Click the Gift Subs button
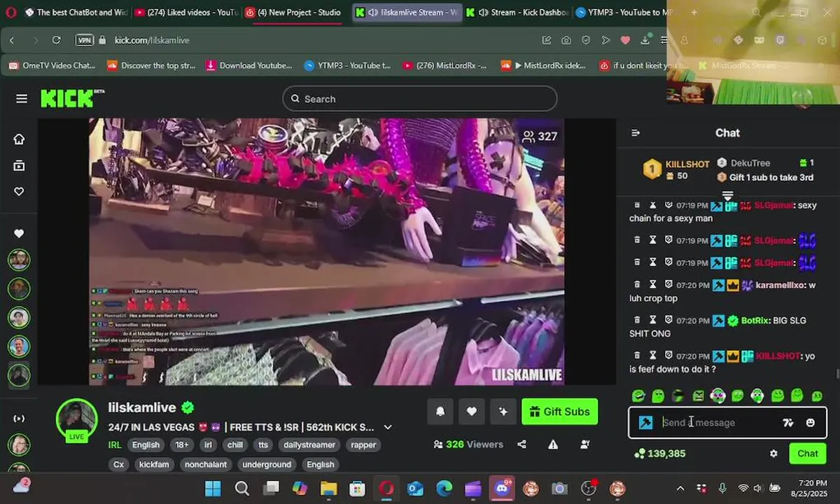This screenshot has height=504, width=840. 559,412
